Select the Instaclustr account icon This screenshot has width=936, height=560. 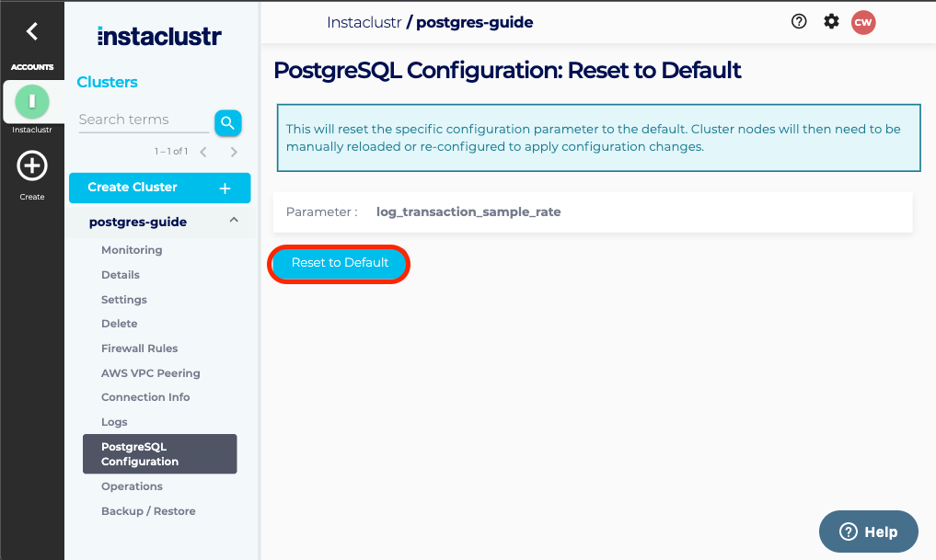pyautogui.click(x=32, y=100)
